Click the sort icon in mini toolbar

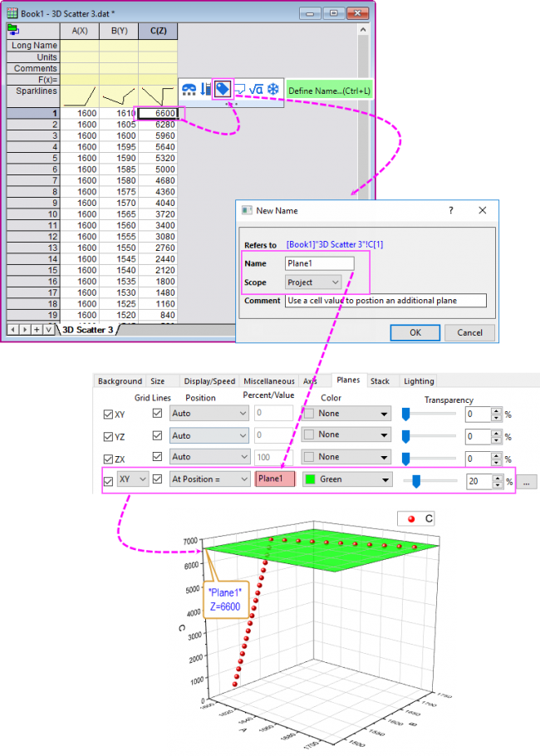(205, 89)
